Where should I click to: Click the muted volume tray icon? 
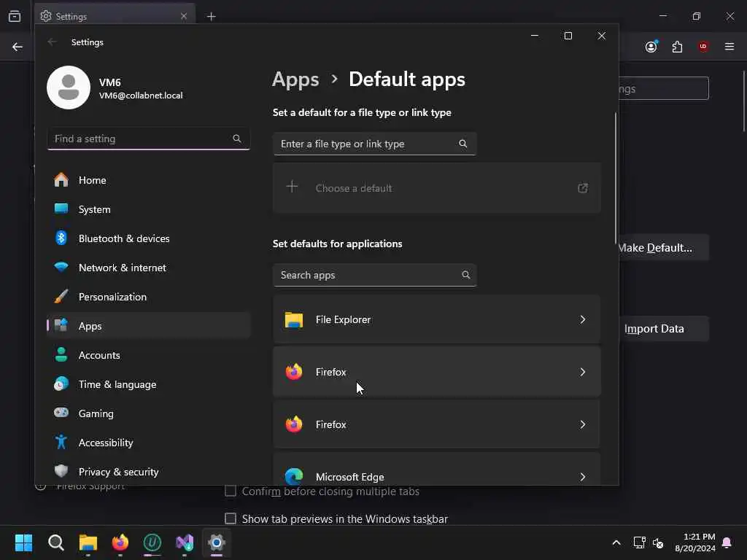658,542
